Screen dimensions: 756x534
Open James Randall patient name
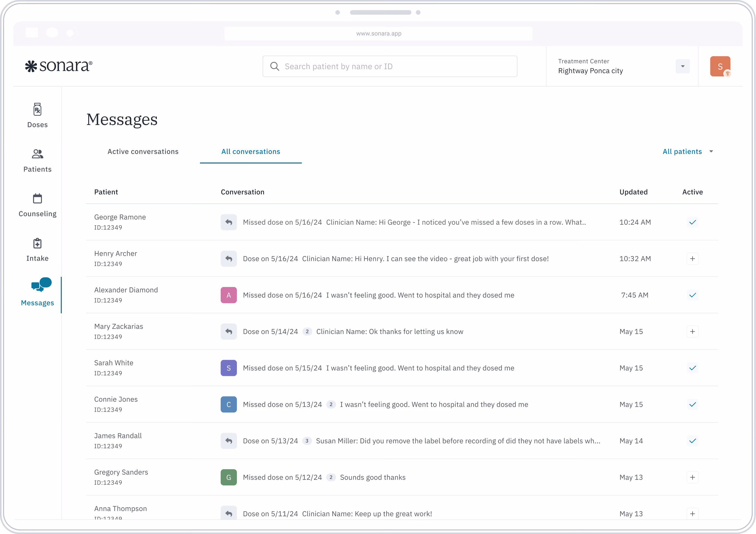(118, 436)
